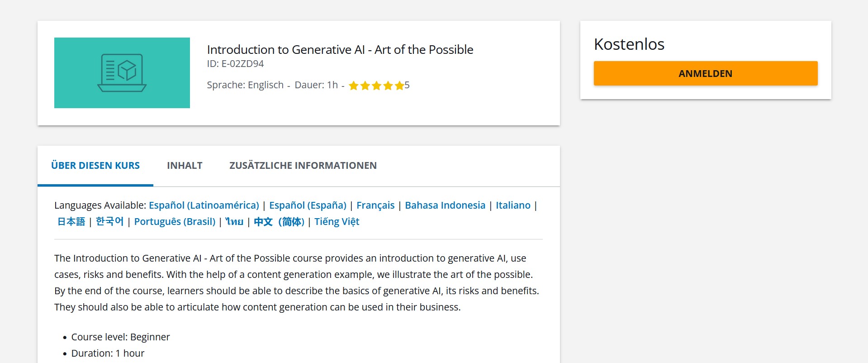Viewport: 868px width, 363px height.
Task: Open the Français course translation
Action: pos(375,205)
